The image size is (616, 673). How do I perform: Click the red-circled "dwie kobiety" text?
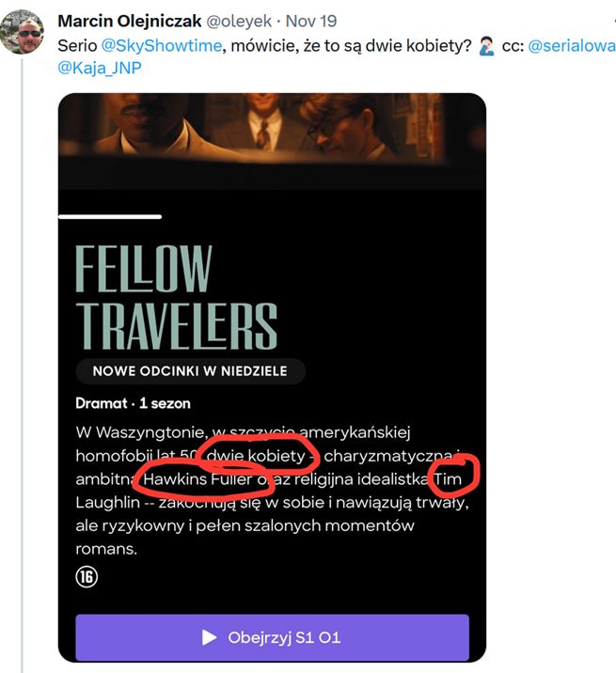(x=257, y=456)
